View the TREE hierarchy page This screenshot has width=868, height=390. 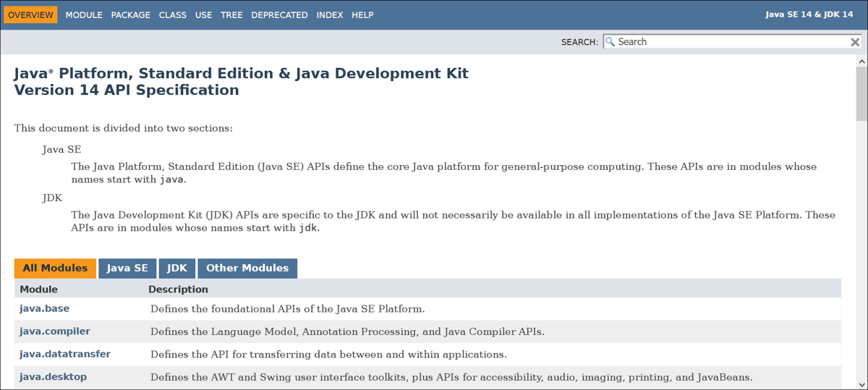231,14
